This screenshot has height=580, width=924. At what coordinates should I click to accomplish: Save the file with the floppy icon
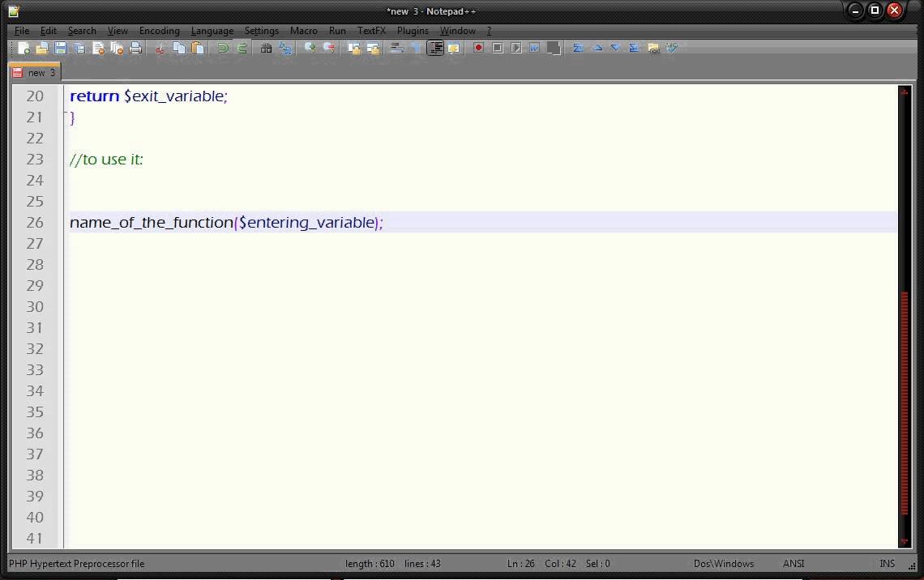[60, 49]
